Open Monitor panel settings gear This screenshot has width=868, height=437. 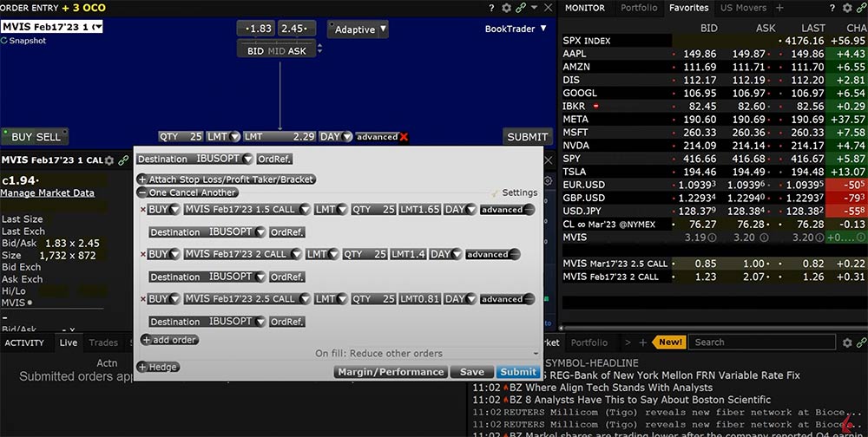pos(847,8)
